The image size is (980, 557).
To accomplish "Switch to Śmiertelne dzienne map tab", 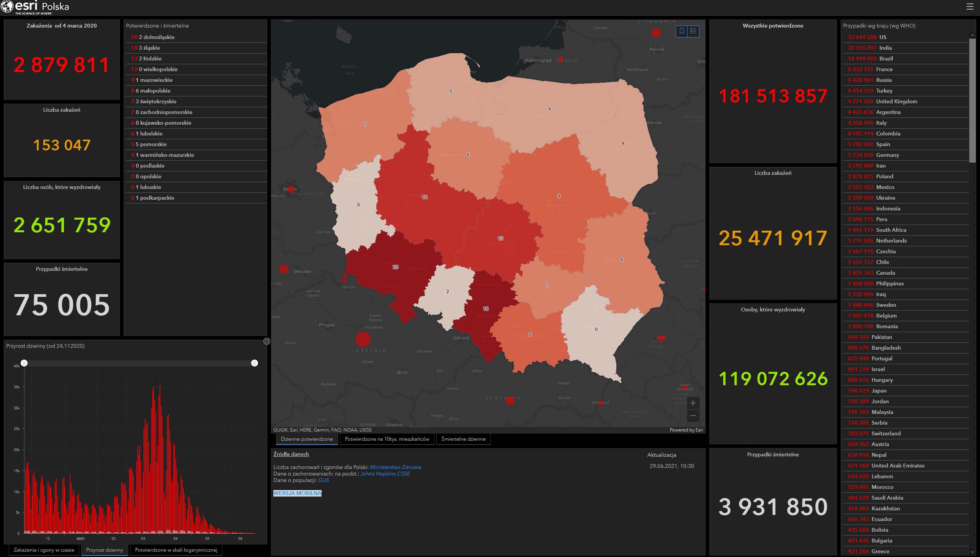I will pos(463,439).
